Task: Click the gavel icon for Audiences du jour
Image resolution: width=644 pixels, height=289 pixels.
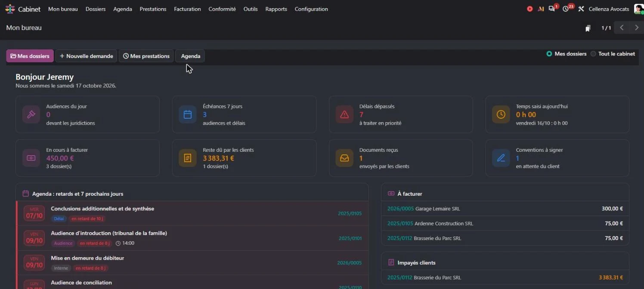Action: click(31, 114)
